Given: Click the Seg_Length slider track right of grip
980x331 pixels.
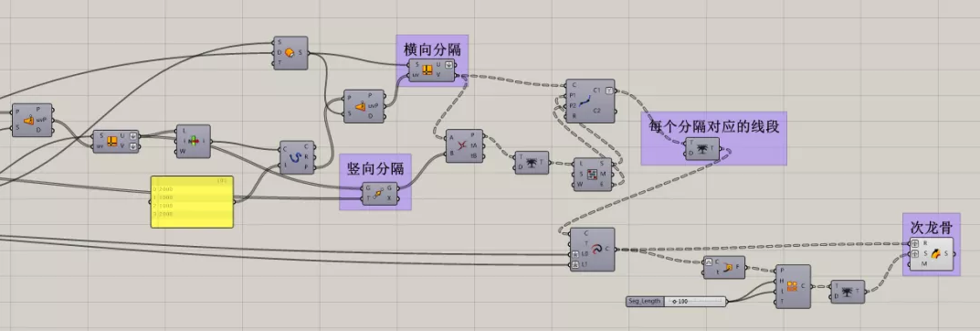Looking at the screenshot, I should pyautogui.click(x=706, y=302).
